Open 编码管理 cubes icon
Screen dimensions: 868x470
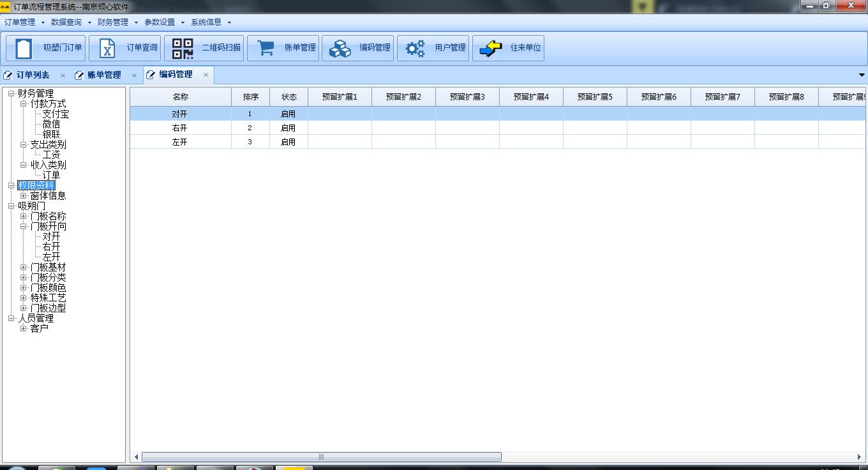[340, 48]
